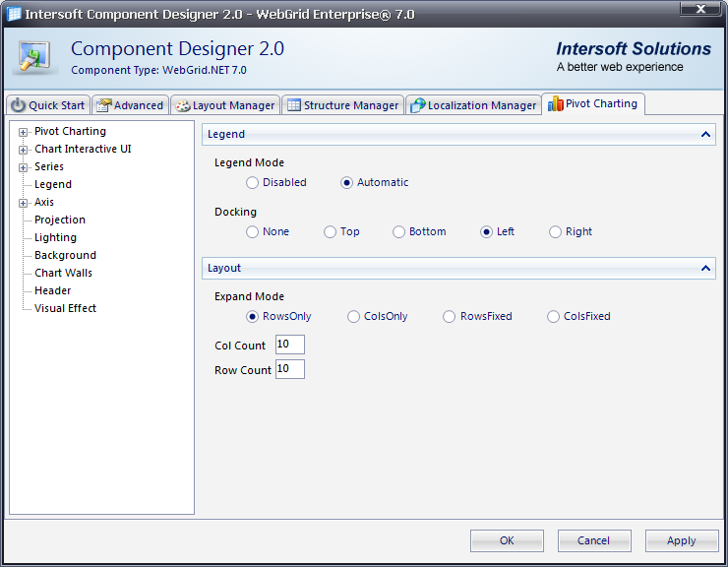Set legend docking to Right
Image resolution: width=728 pixels, height=567 pixels.
(556, 231)
